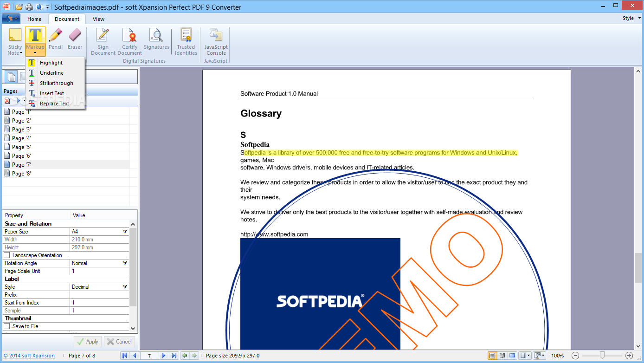Open the 2014 soft Xpansion link

29,356
